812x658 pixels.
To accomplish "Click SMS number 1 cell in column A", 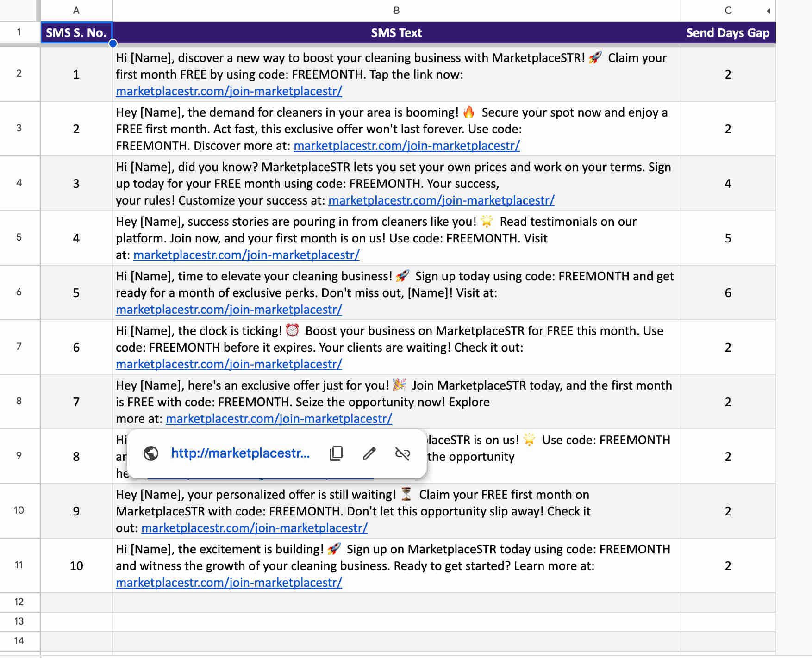I will [x=76, y=74].
